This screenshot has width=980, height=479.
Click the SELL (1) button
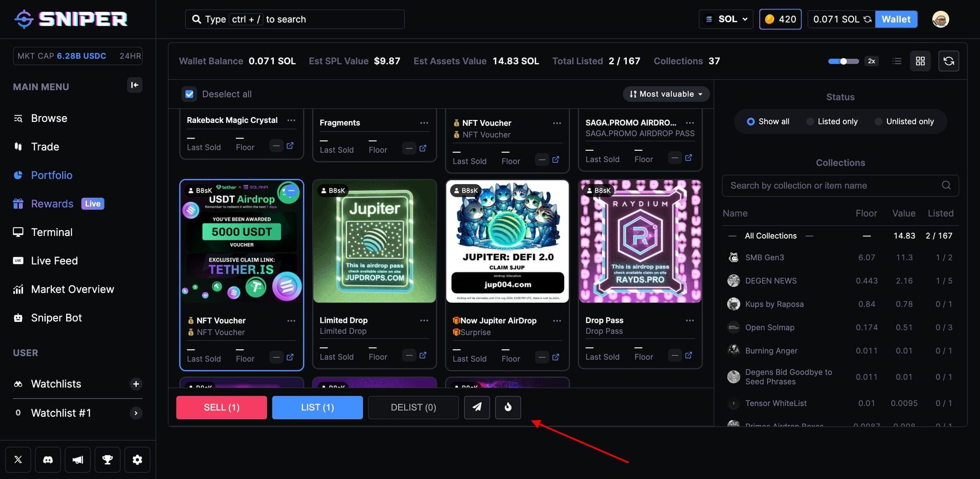(221, 407)
